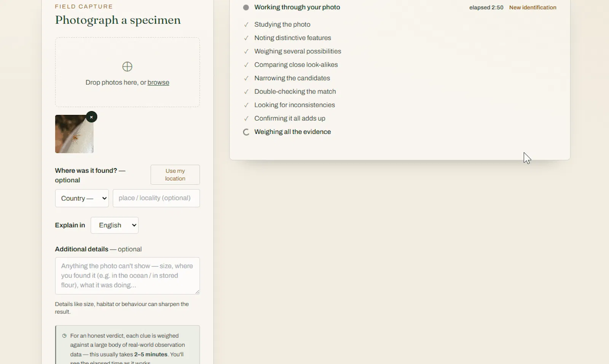The width and height of the screenshot is (609, 364).
Task: Click the hint about size, habitat or behaviour
Action: pyautogui.click(x=122, y=308)
